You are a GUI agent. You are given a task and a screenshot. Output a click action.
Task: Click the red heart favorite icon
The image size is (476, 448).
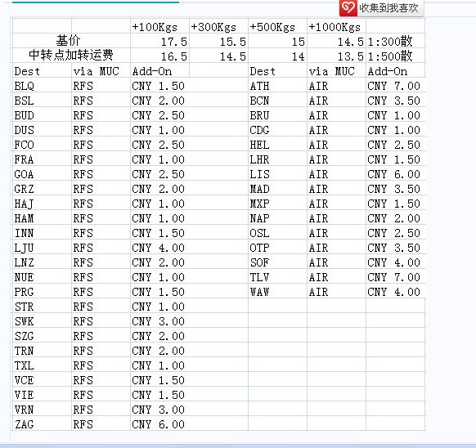coord(348,7)
